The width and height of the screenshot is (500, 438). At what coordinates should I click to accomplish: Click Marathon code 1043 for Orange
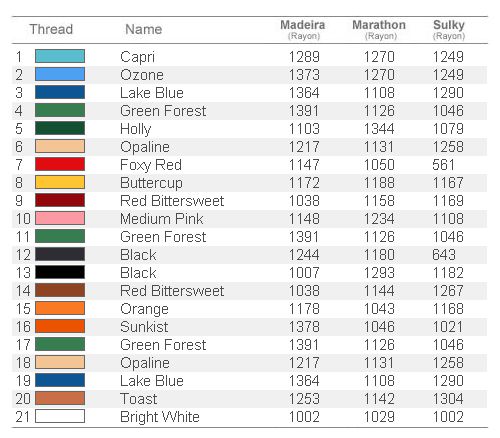tap(379, 309)
